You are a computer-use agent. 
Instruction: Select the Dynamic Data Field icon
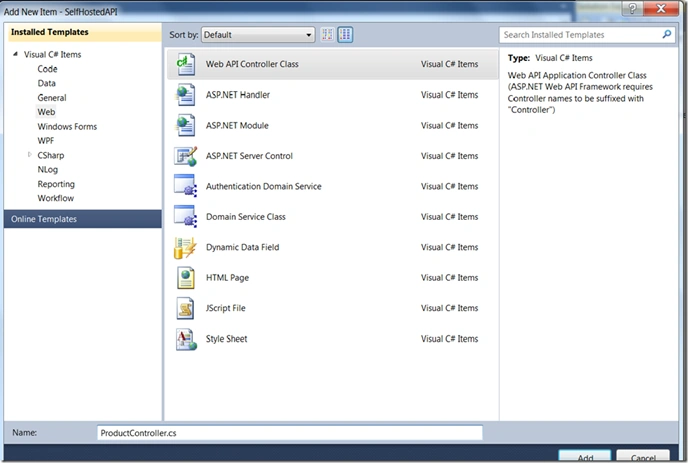[185, 248]
